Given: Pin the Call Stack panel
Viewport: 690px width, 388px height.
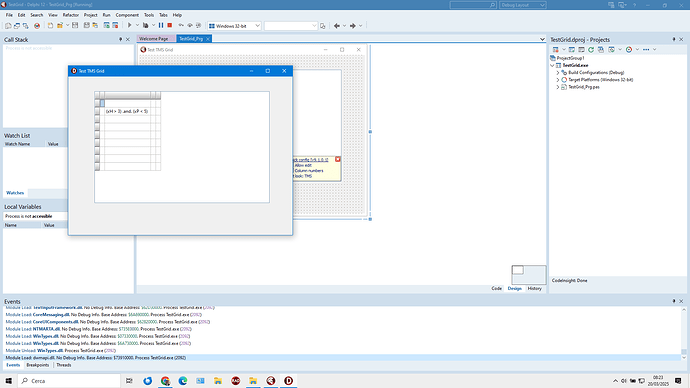Looking at the screenshot, I should point(120,40).
